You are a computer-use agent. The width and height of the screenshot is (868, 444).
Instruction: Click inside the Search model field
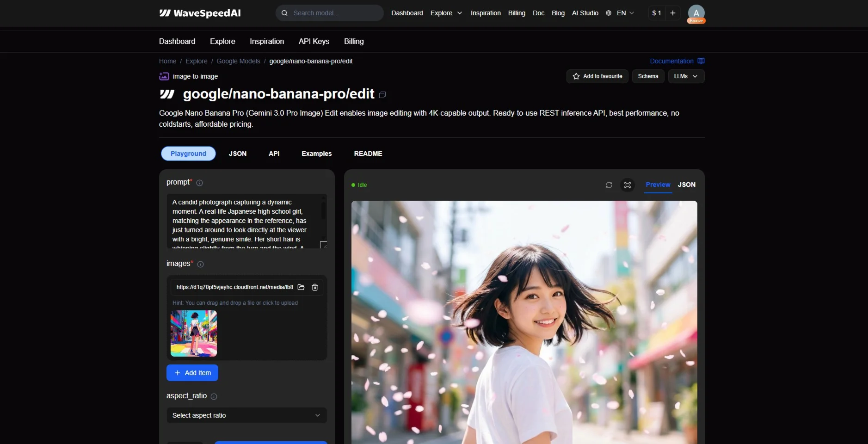point(333,13)
